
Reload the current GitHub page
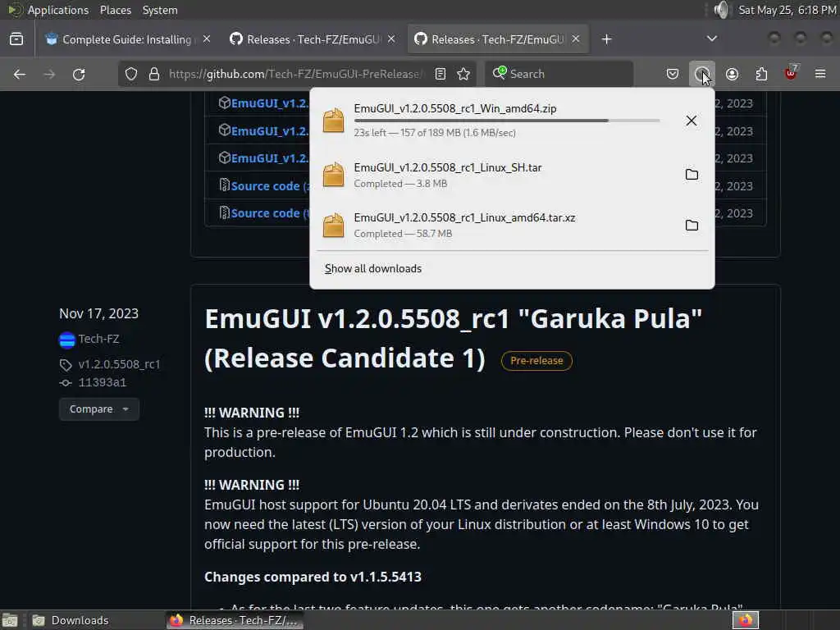(79, 74)
